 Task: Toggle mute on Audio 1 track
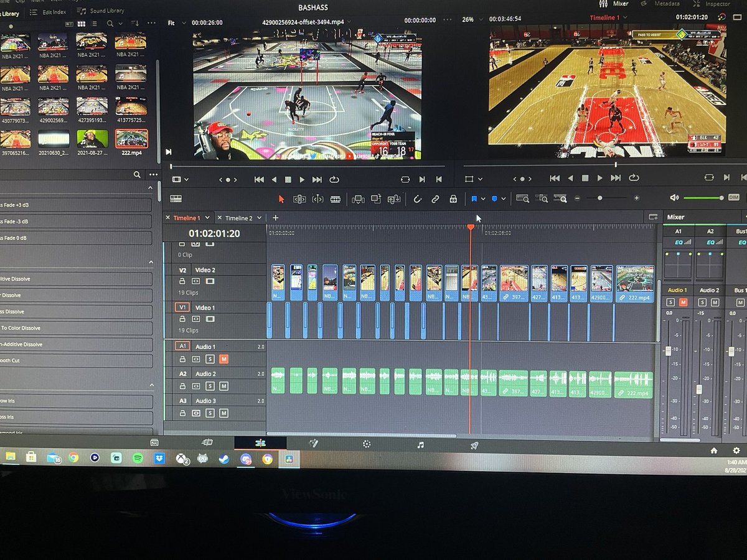[224, 359]
